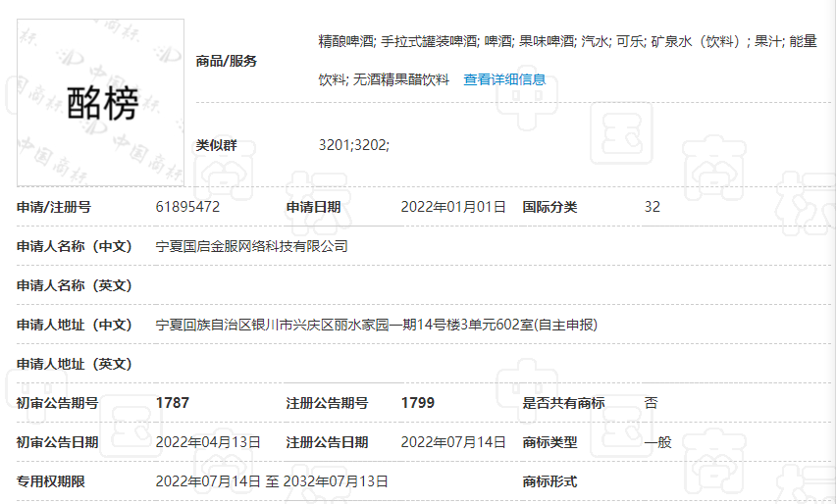Image resolution: width=836 pixels, height=504 pixels.
Task: Click the trademark type value 一般
Action: point(657,442)
